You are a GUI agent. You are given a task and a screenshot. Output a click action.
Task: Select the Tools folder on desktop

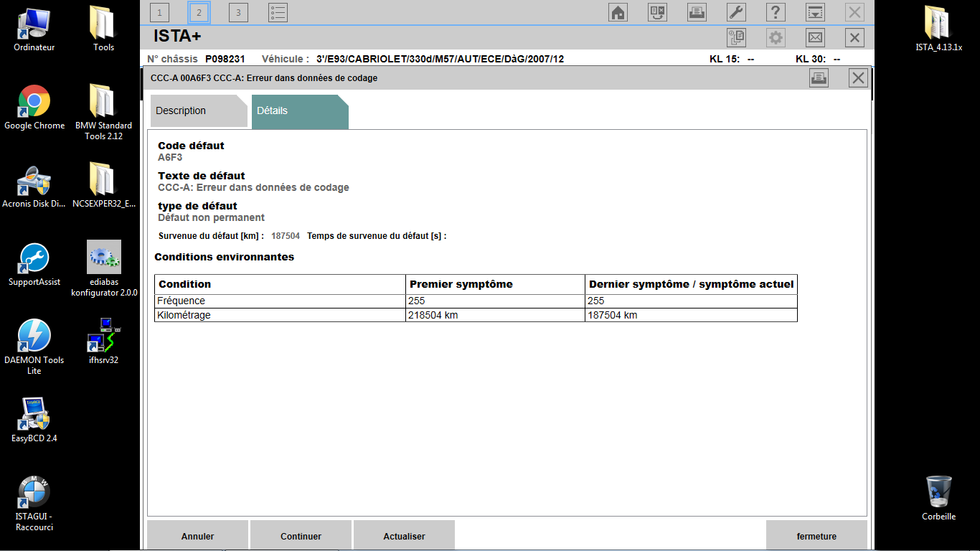point(103,30)
